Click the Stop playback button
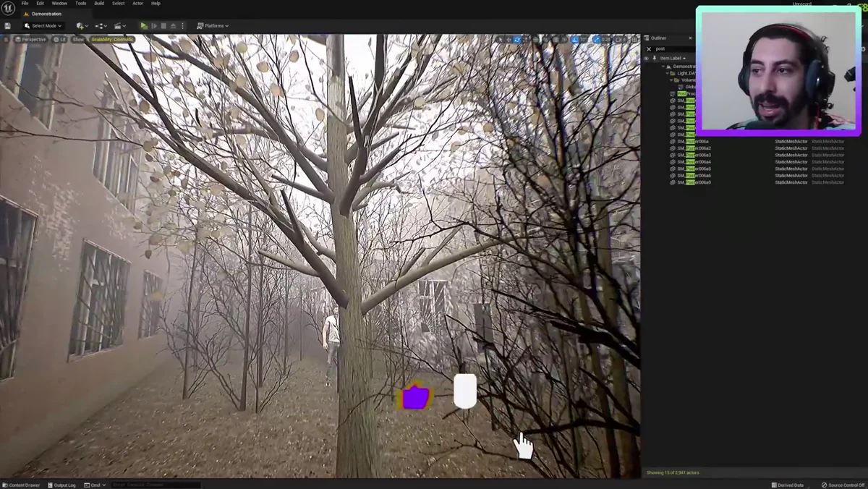This screenshot has width=868, height=489. [x=163, y=26]
